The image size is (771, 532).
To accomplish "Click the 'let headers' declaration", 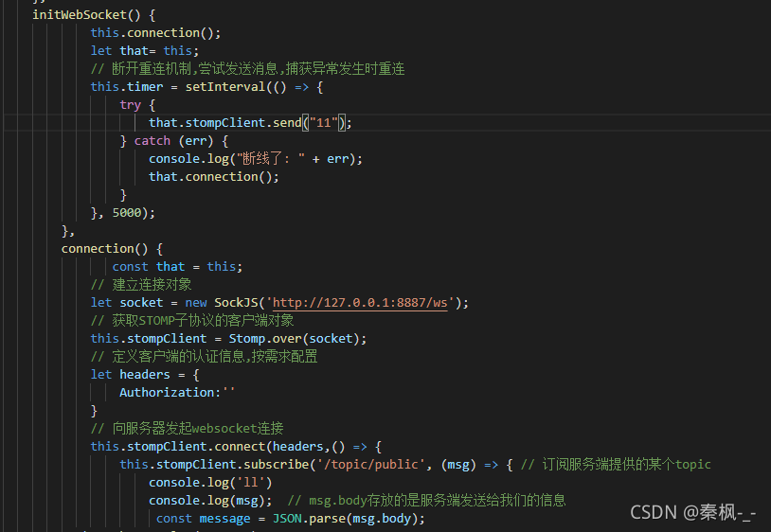I will [x=130, y=375].
